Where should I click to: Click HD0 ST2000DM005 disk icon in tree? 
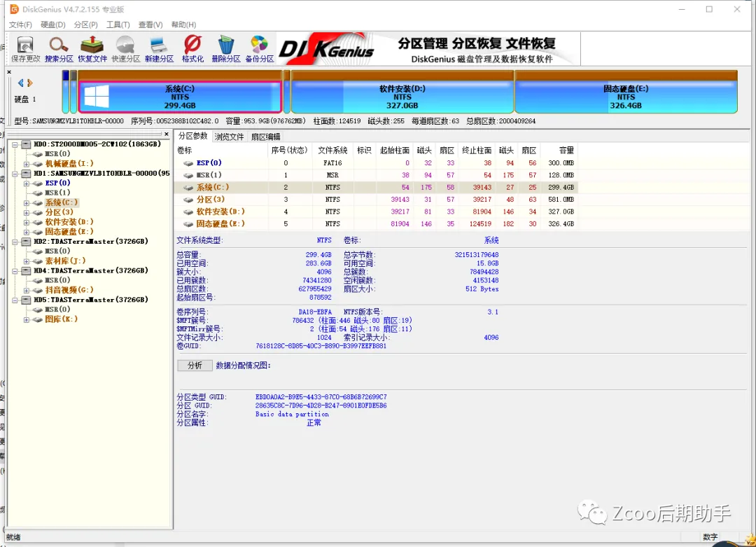coord(26,144)
